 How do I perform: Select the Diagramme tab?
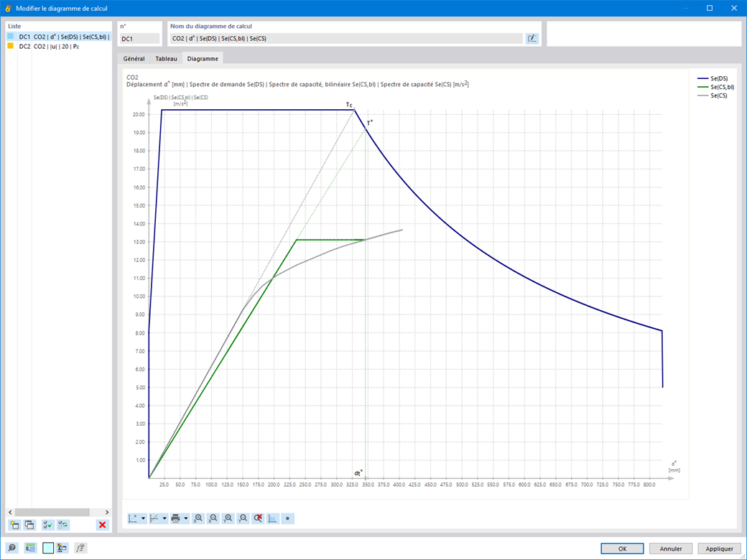point(203,59)
